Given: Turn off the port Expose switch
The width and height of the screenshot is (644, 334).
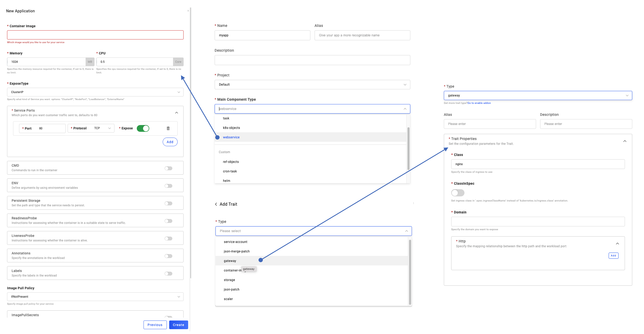Looking at the screenshot, I should pyautogui.click(x=143, y=129).
